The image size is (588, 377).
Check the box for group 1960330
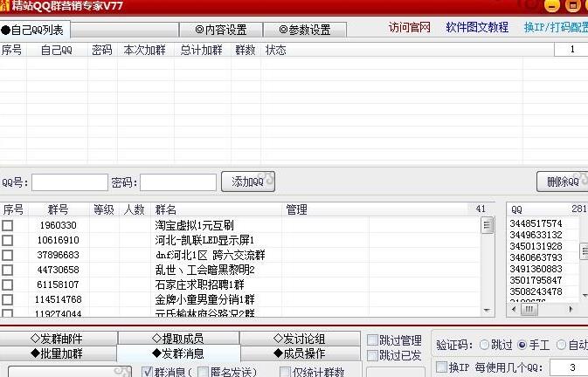click(x=8, y=225)
